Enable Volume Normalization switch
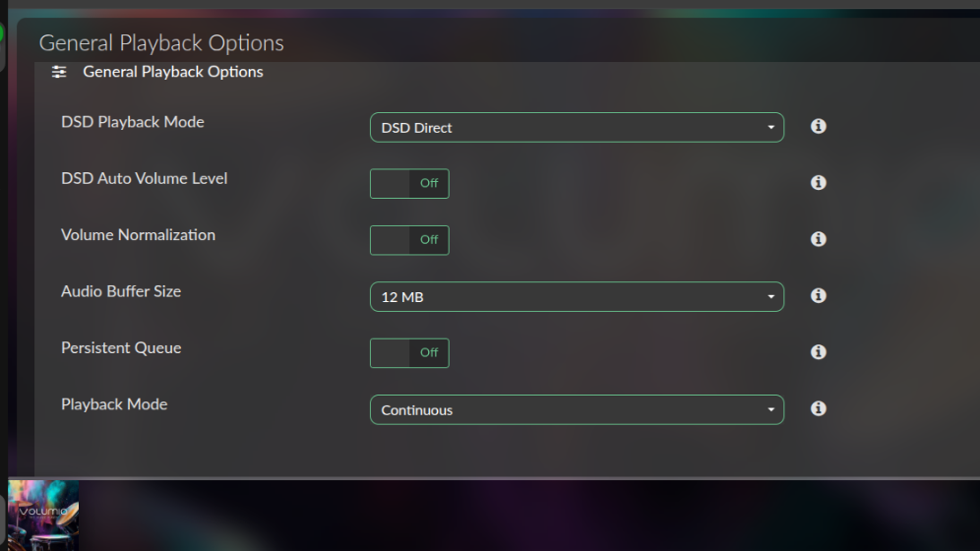The width and height of the screenshot is (980, 551). [409, 240]
